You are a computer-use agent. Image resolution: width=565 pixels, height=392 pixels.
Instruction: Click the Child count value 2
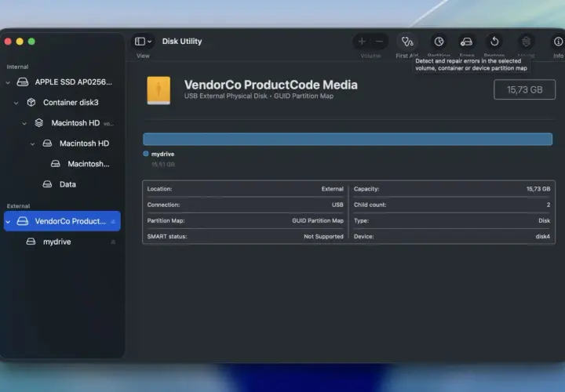tap(549, 205)
